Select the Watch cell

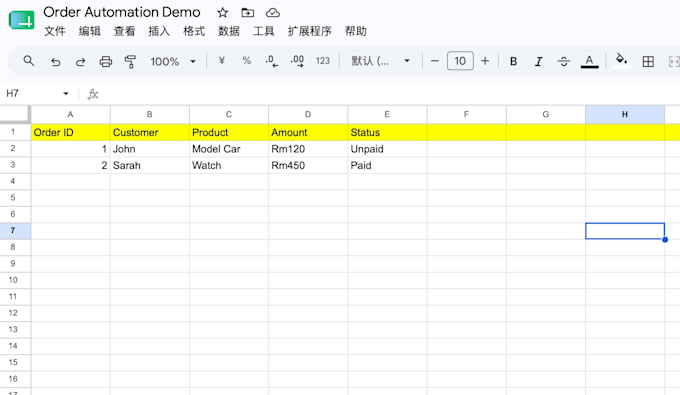pos(229,165)
